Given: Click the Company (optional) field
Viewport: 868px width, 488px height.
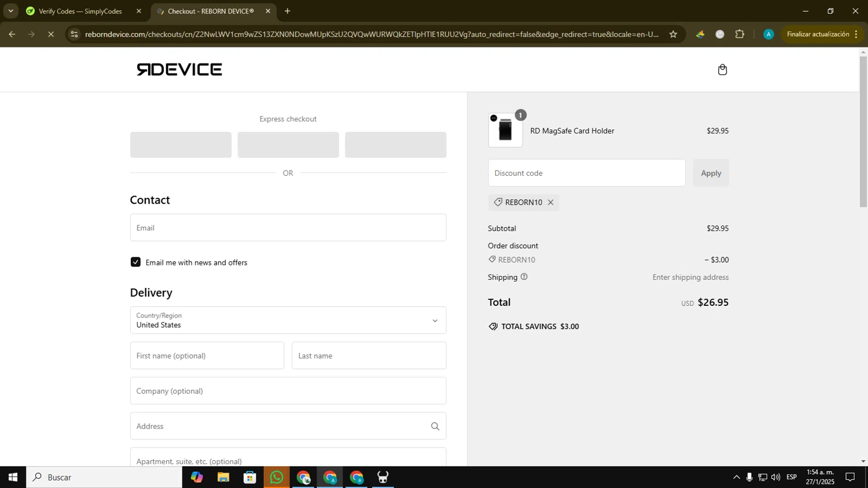Looking at the screenshot, I should [x=288, y=391].
